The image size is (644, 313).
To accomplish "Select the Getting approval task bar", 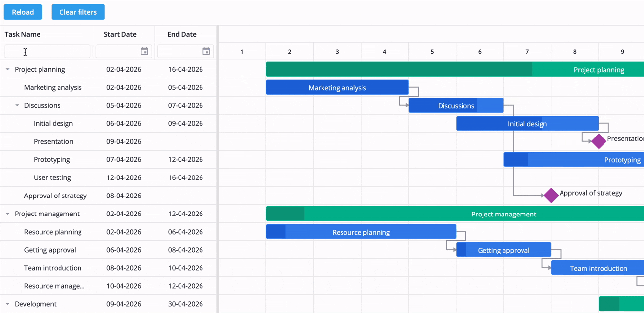I will (x=503, y=250).
